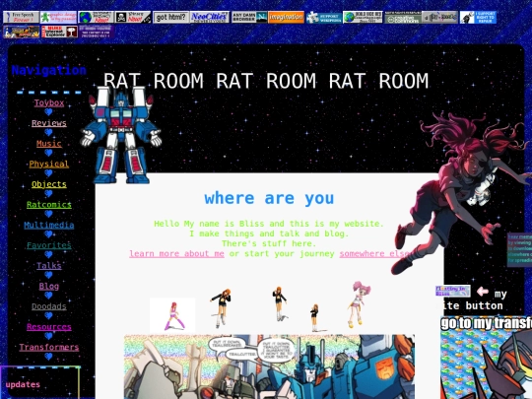532x399 pixels.
Task: Visit the Doodads page
Action: [49, 306]
